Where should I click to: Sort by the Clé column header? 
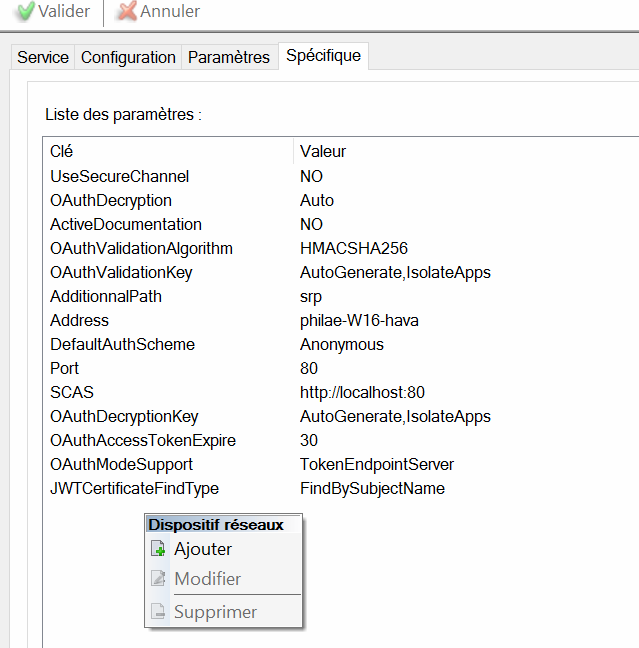62,152
